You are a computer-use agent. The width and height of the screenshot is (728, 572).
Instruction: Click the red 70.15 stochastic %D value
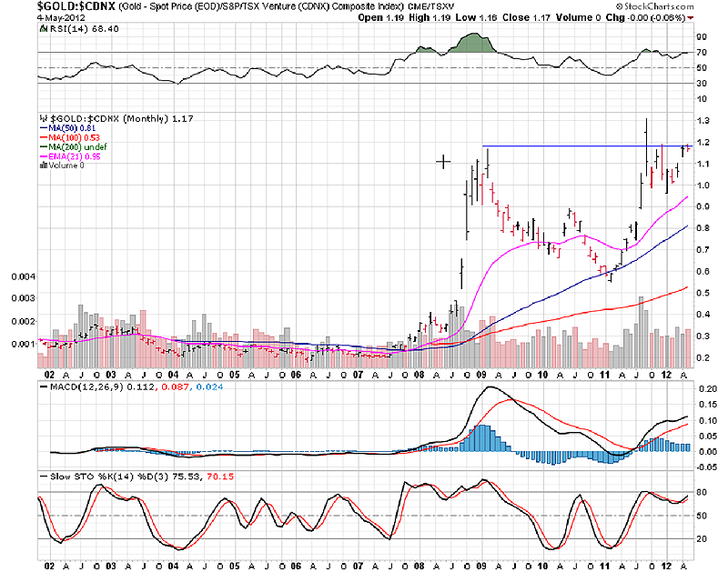point(220,477)
